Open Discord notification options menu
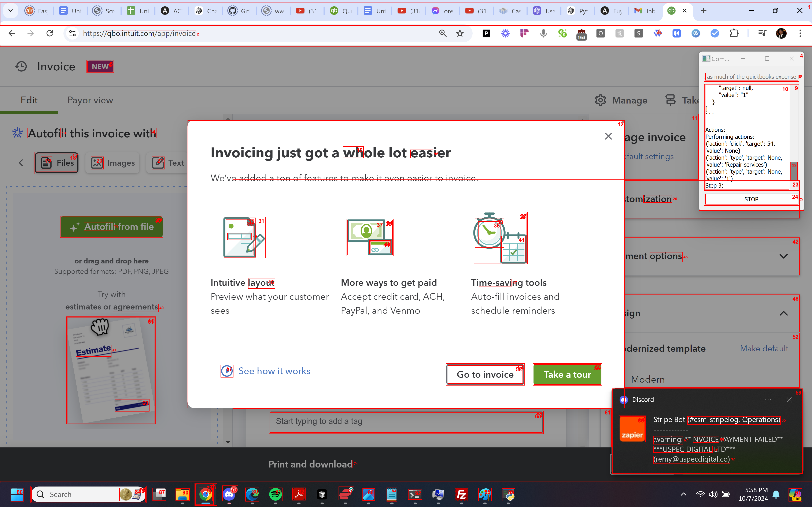This screenshot has width=812, height=507. coord(768,400)
